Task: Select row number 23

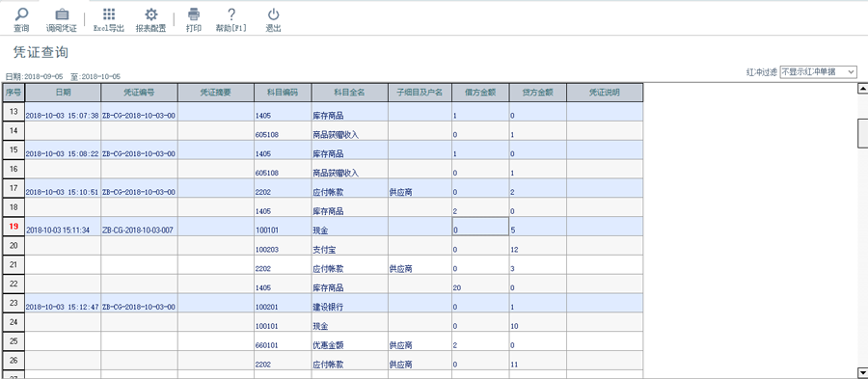Action: point(14,303)
